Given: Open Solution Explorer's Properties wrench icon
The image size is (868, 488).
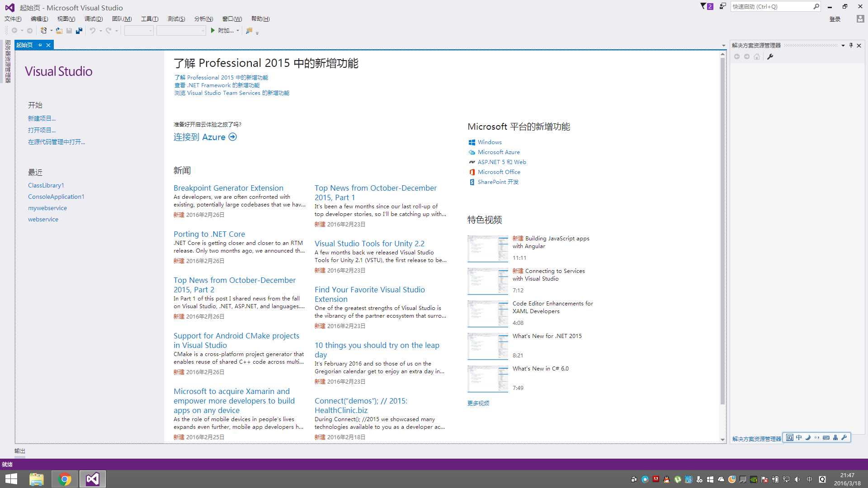Looking at the screenshot, I should point(770,56).
